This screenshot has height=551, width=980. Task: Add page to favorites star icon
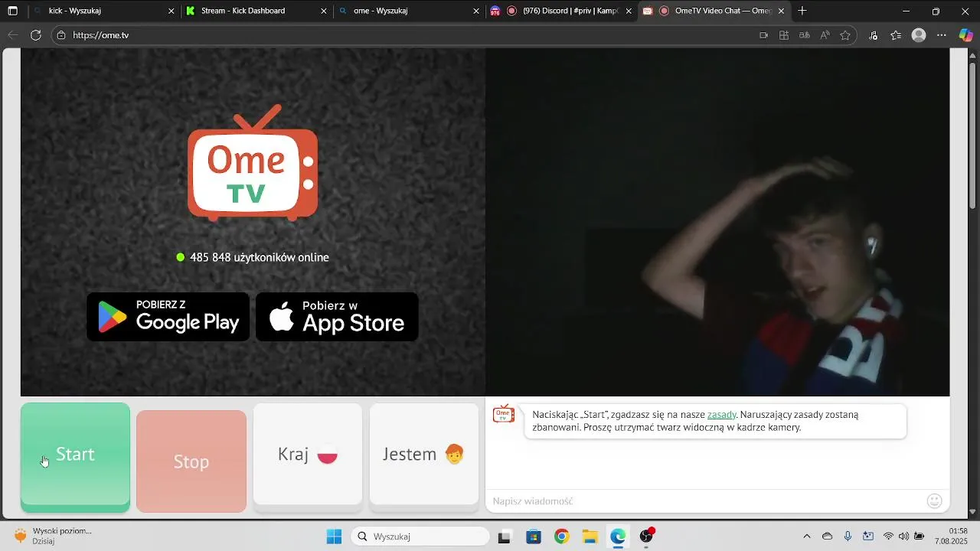point(845,35)
